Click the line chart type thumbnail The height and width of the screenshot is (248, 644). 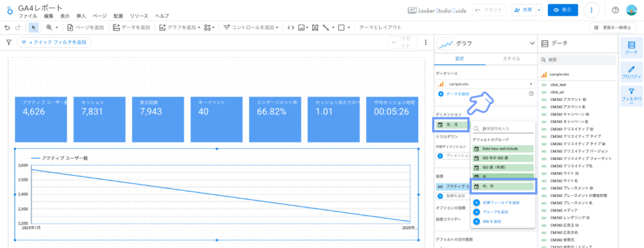(446, 43)
